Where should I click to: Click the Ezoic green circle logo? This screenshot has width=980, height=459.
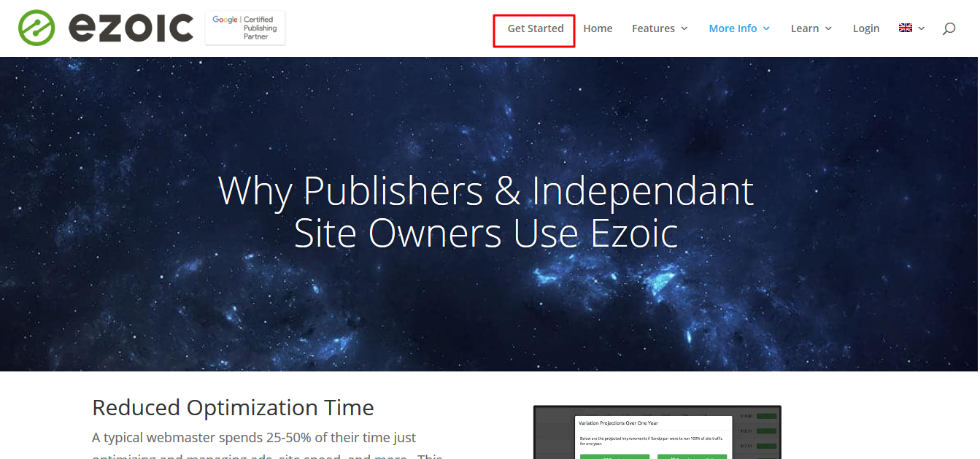pyautogui.click(x=37, y=28)
